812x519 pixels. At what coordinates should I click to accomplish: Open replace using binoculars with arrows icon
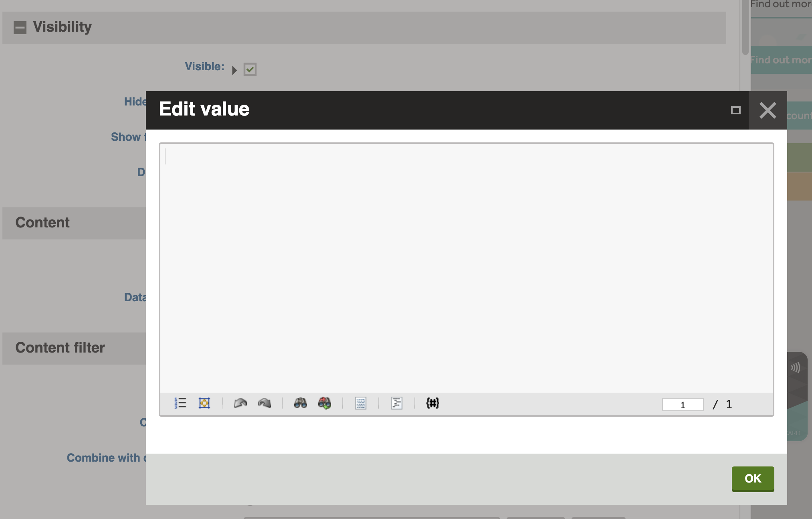pos(325,403)
